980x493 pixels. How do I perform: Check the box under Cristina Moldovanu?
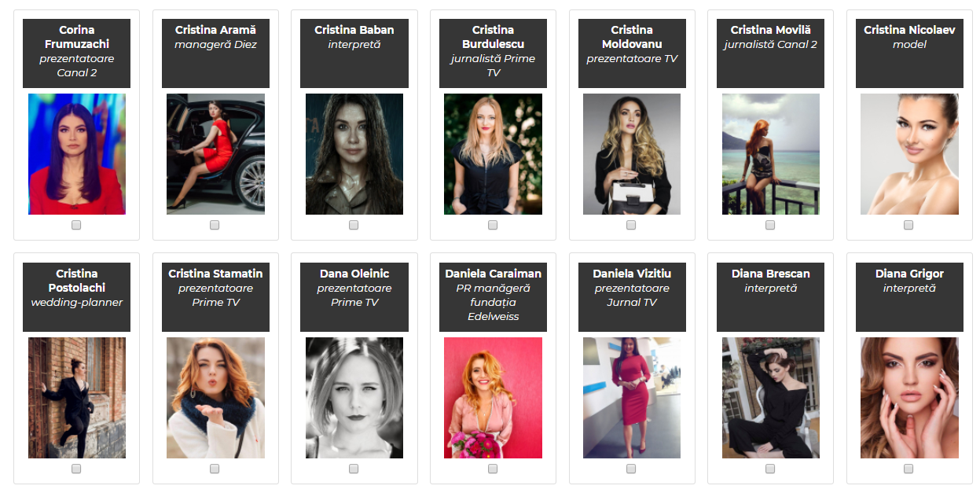pos(631,225)
